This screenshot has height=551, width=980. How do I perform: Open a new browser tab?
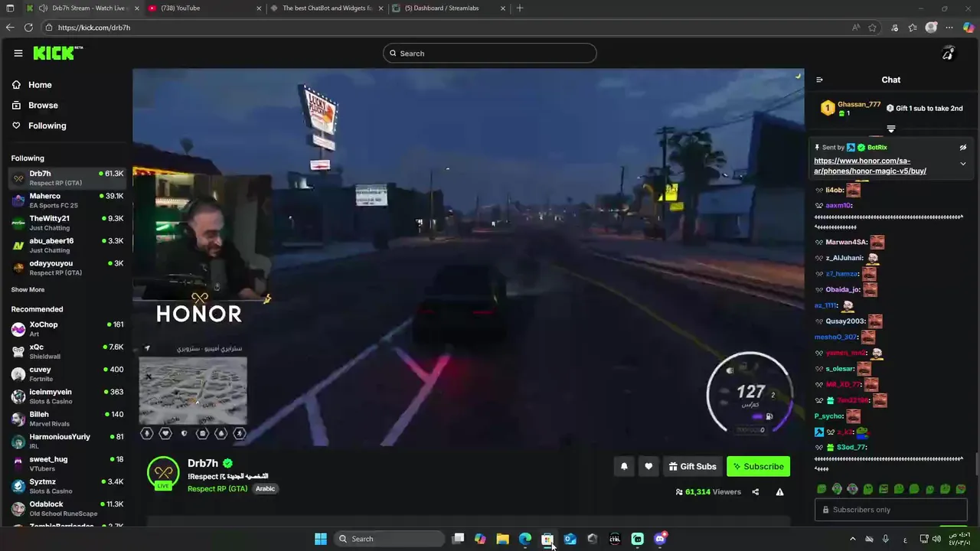click(520, 8)
